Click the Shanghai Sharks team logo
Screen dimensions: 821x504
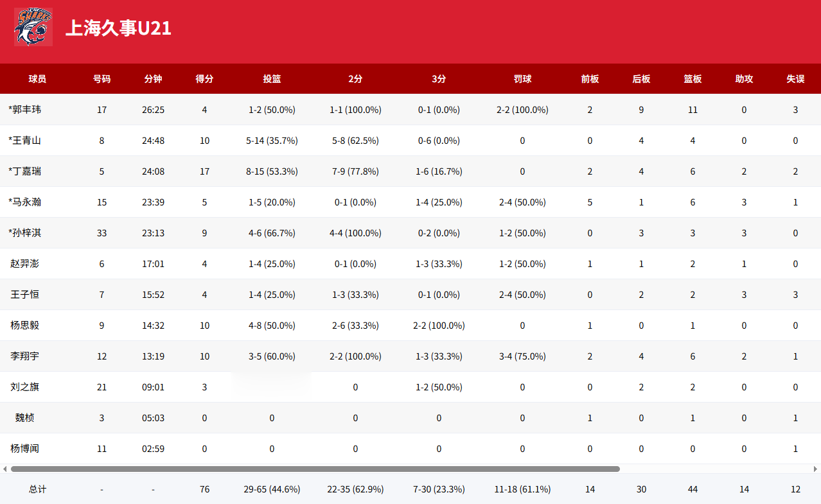pos(33,27)
